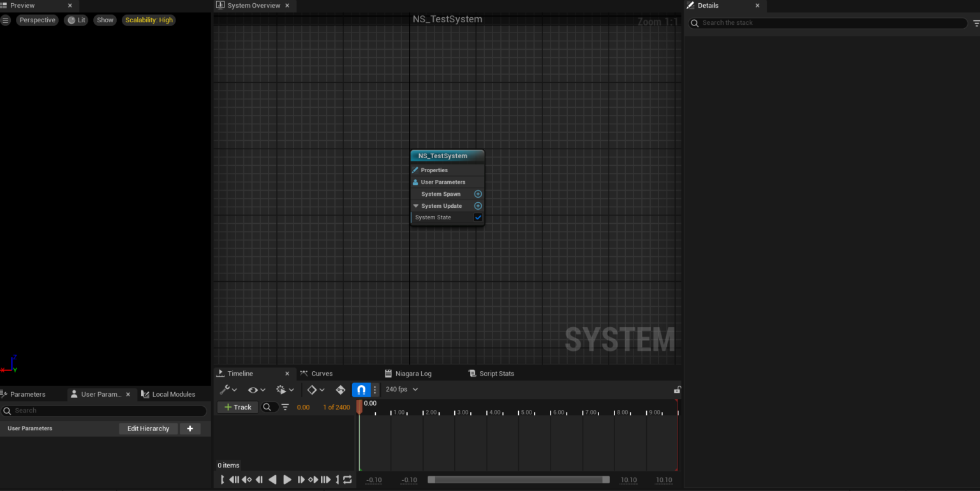This screenshot has height=491, width=980.
Task: Click the magnifier search icon in the Timeline
Action: point(268,407)
